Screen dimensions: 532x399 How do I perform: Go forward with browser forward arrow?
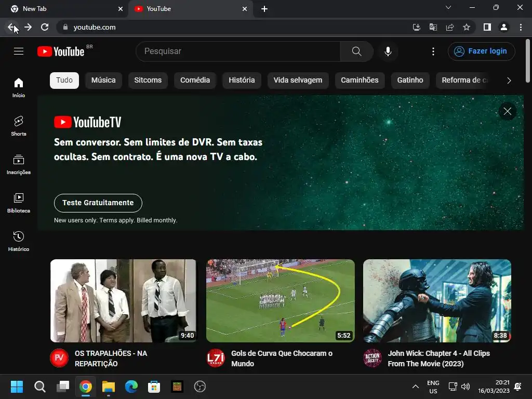(28, 27)
